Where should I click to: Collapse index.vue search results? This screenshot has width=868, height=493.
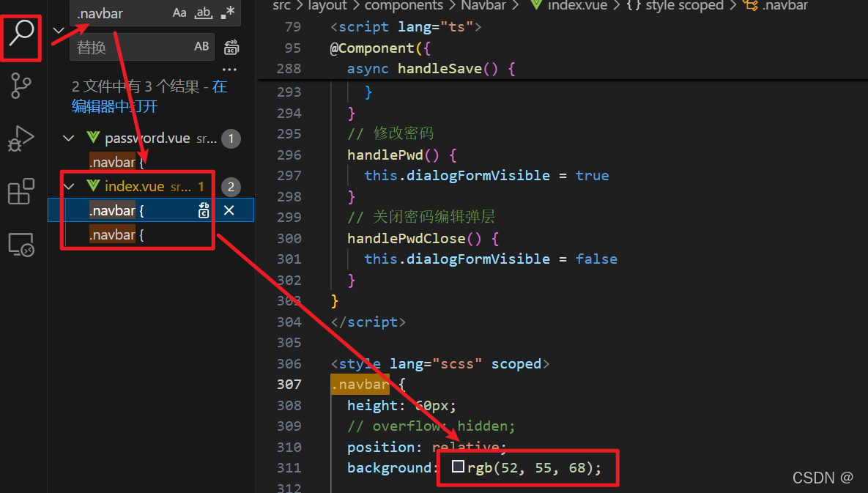[69, 187]
